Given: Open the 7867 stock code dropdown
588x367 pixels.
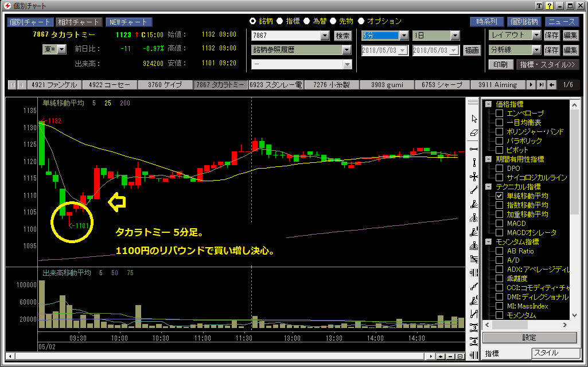Looking at the screenshot, I should pyautogui.click(x=325, y=36).
